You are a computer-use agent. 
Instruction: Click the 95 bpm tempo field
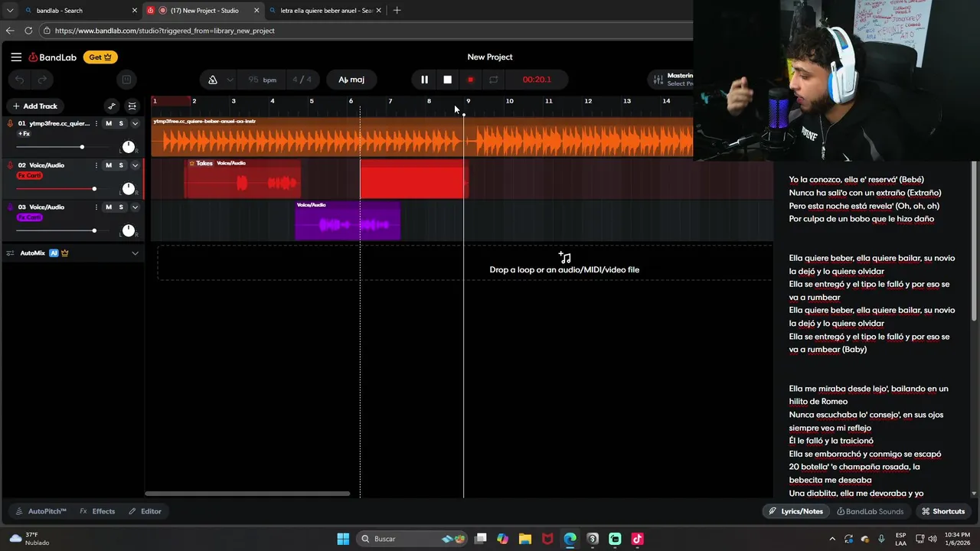pos(262,80)
